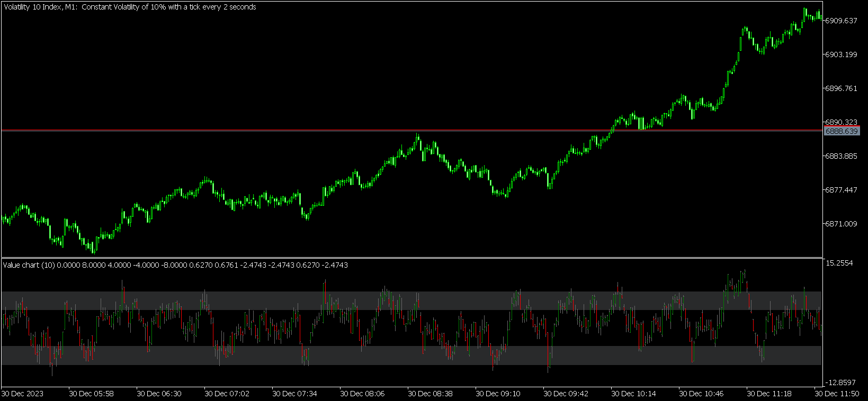Select the current price label 6888.639
868x401 pixels.
point(842,131)
